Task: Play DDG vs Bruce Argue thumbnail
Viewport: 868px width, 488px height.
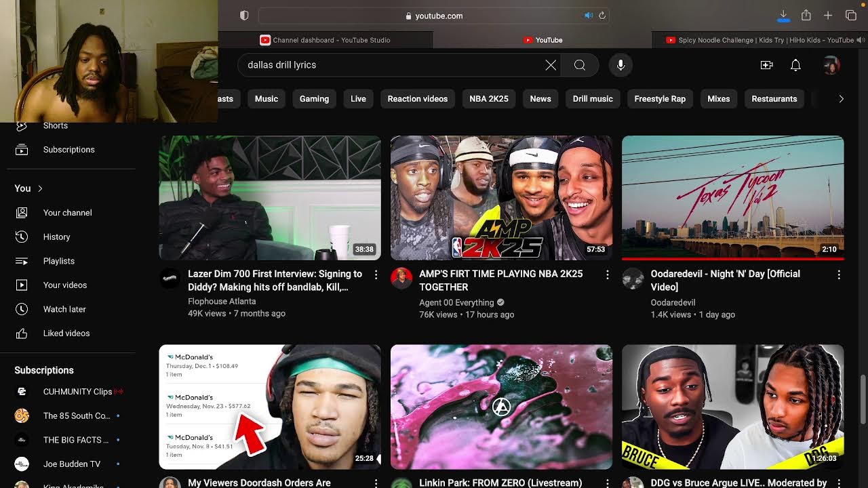Action: click(732, 407)
